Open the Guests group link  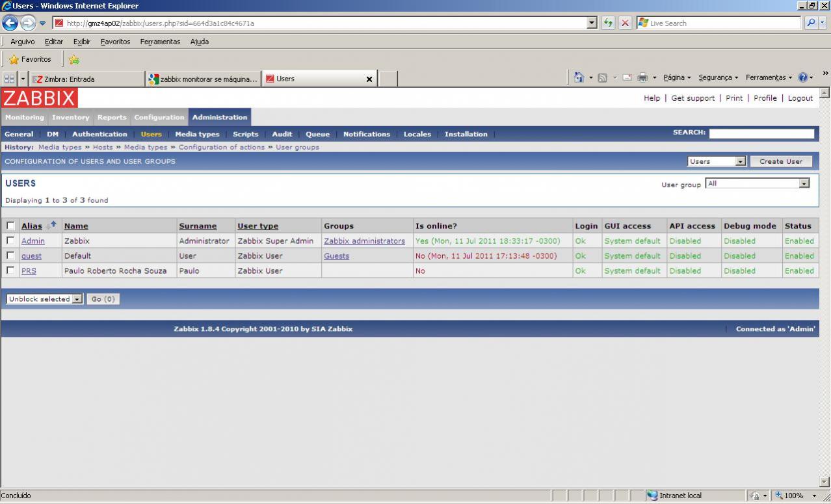336,256
